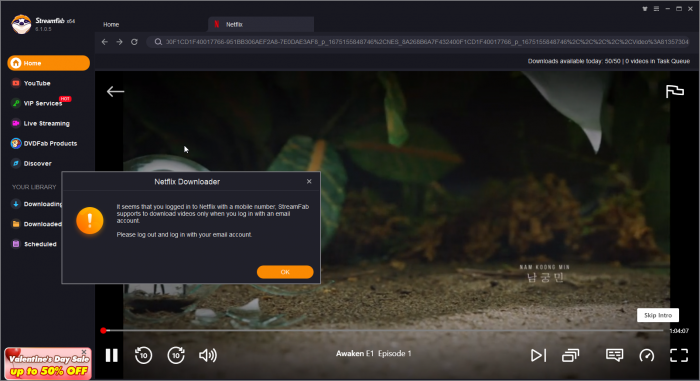700x381 pixels.
Task: Skip forward 10 seconds
Action: pos(176,356)
